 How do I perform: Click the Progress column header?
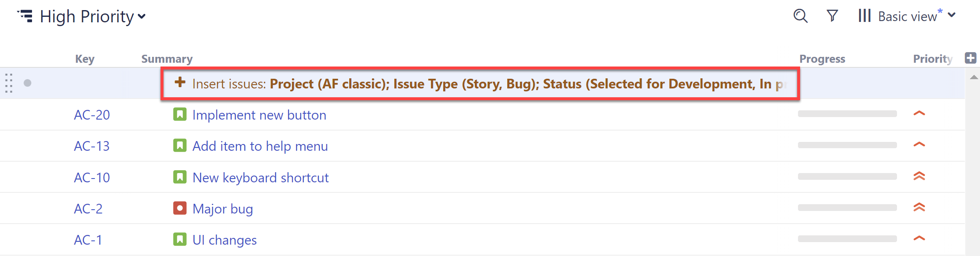(x=822, y=59)
